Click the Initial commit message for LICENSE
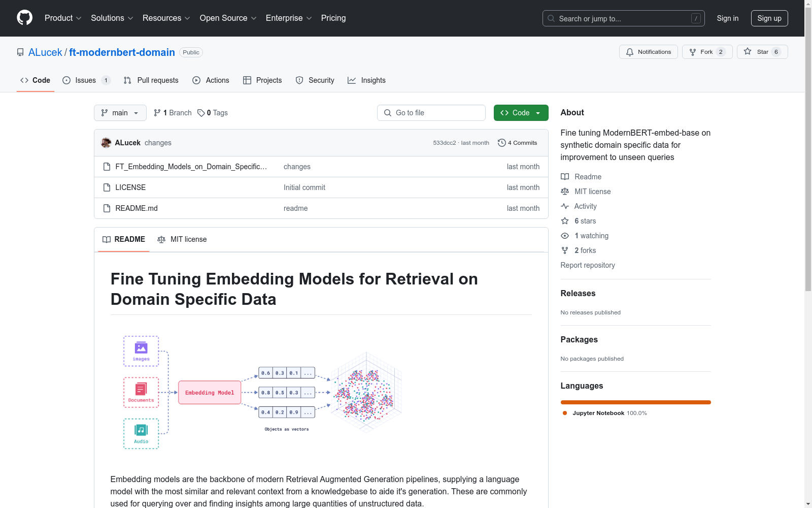812x508 pixels. pos(304,187)
